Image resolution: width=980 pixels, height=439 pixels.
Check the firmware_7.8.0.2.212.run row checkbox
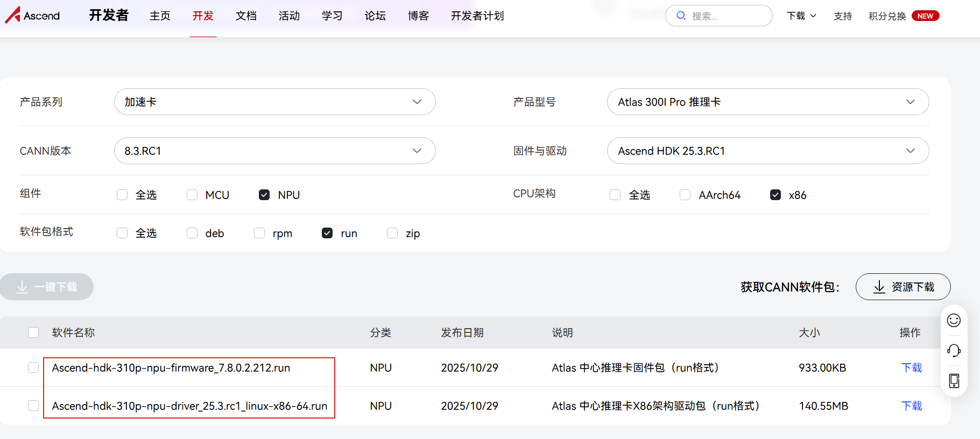coord(33,367)
